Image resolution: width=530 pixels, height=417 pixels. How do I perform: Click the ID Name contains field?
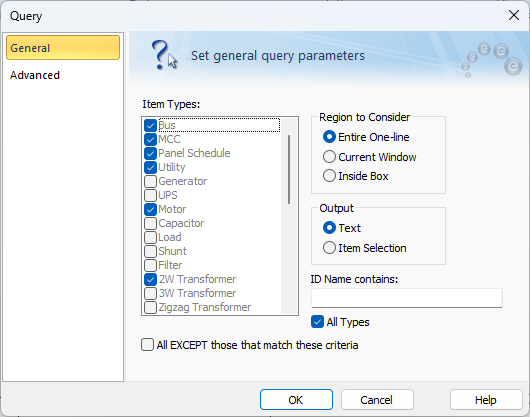coord(407,298)
